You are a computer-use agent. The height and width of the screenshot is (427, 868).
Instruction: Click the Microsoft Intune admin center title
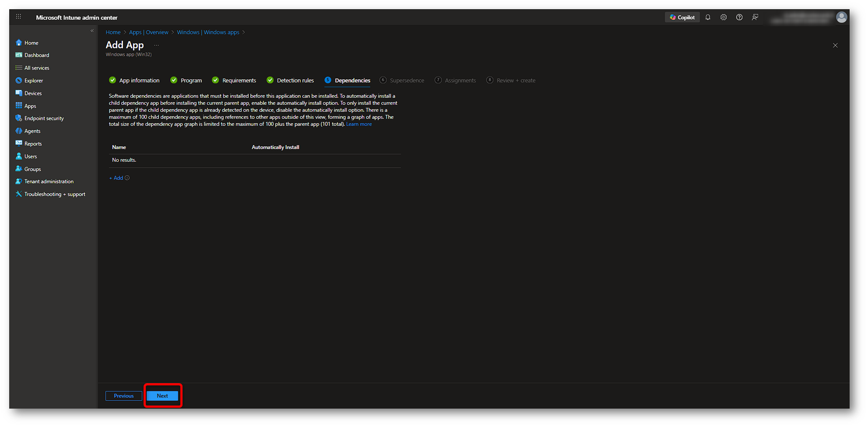pyautogui.click(x=77, y=18)
